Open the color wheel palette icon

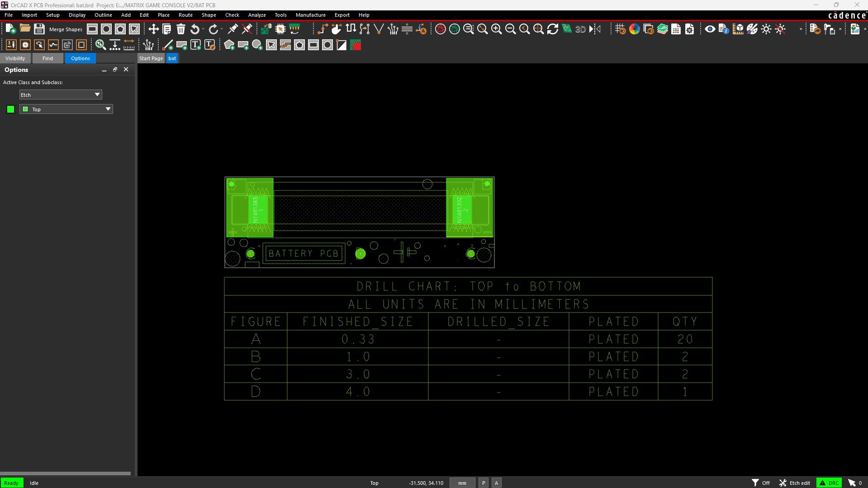pos(634,29)
